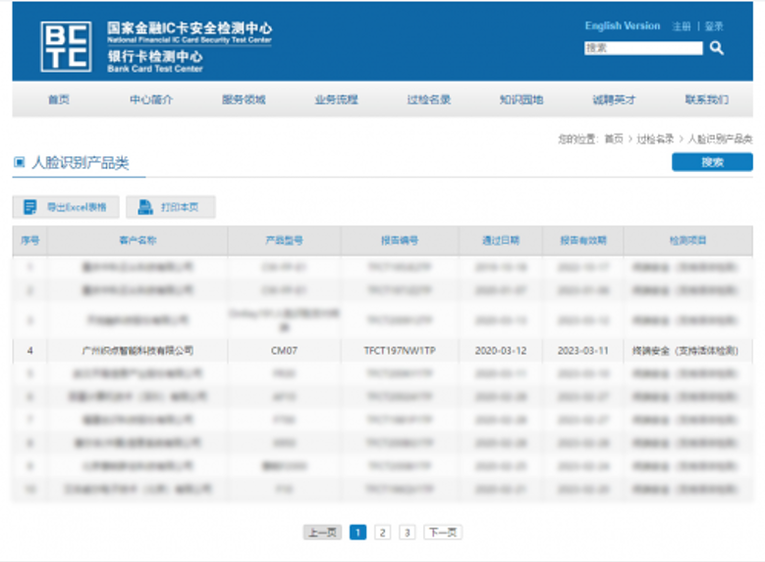
Task: Click the 登录 login link
Action: pyautogui.click(x=713, y=26)
